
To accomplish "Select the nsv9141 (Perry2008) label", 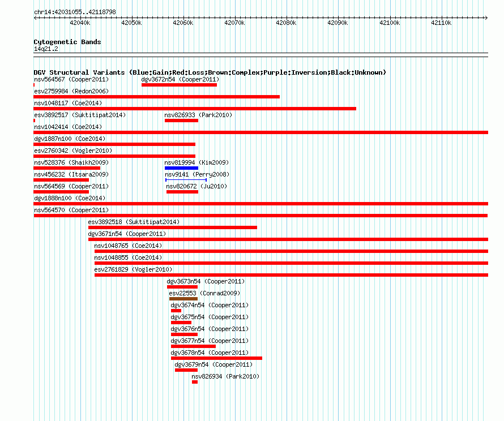I will 197,174.
